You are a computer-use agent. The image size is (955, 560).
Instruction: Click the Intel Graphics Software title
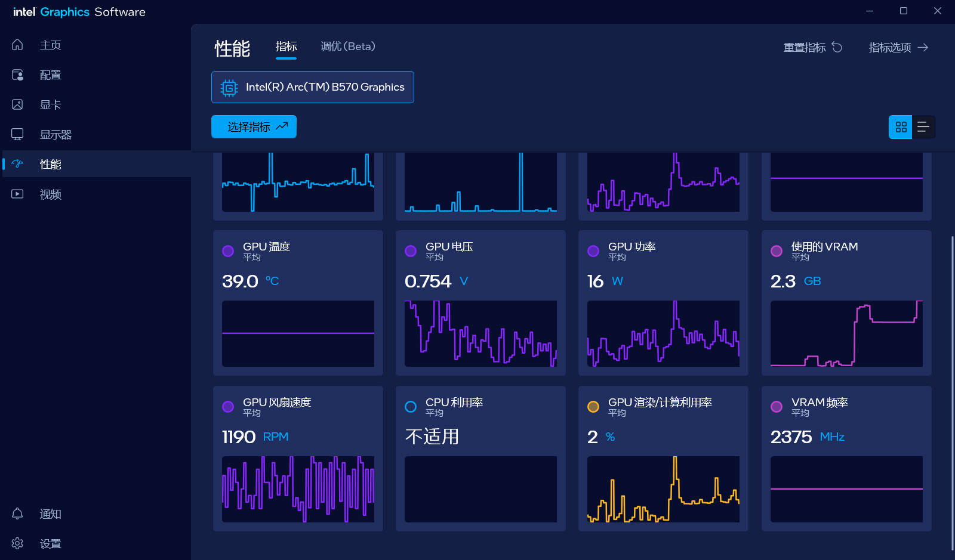coord(79,12)
